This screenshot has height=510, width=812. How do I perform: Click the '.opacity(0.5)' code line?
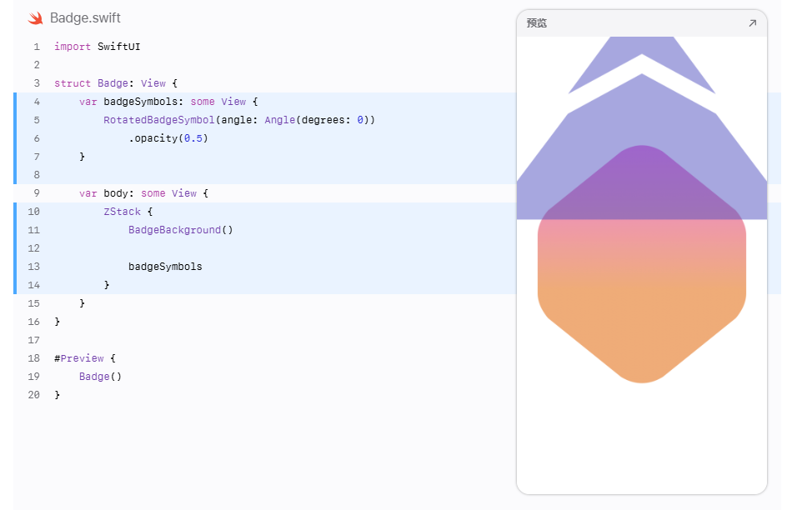click(168, 138)
